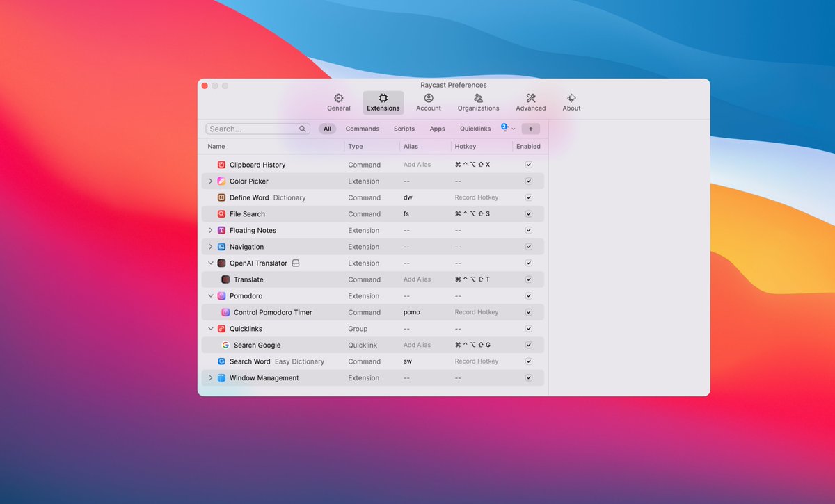Click the Window Management icon
Image resolution: width=835 pixels, height=504 pixels.
(221, 378)
